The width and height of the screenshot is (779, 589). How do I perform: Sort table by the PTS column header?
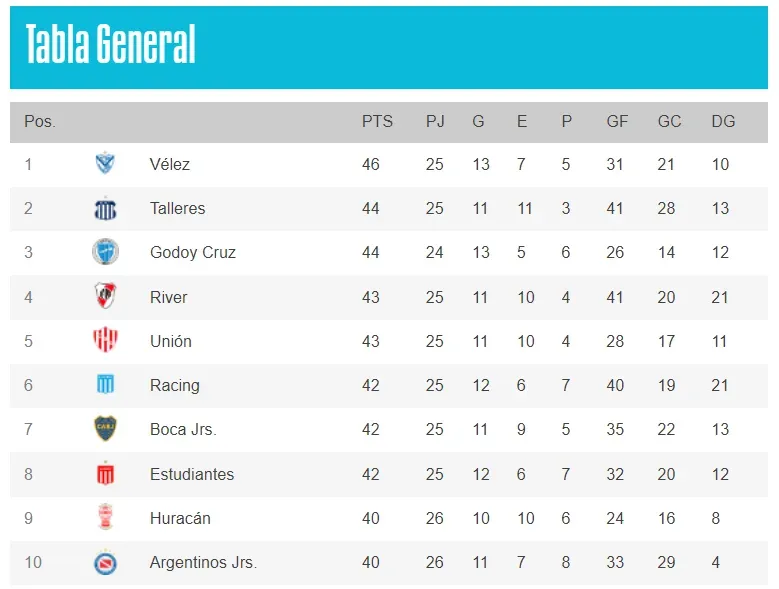tap(377, 122)
